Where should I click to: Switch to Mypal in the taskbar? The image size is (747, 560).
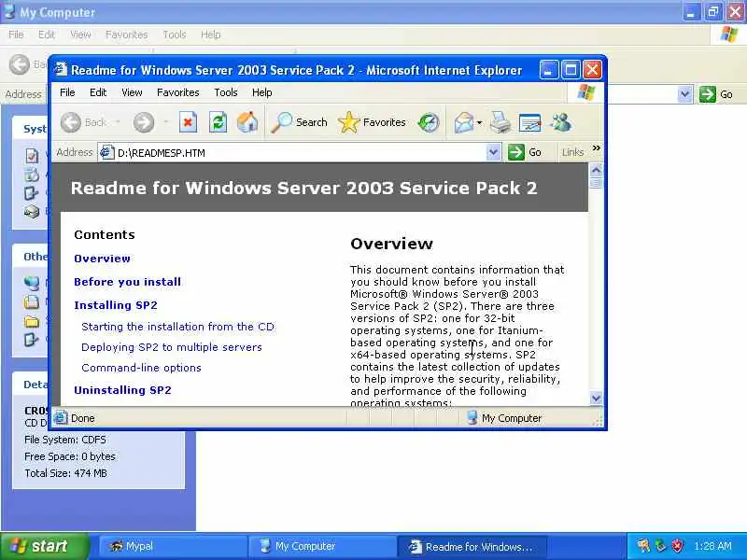174,546
